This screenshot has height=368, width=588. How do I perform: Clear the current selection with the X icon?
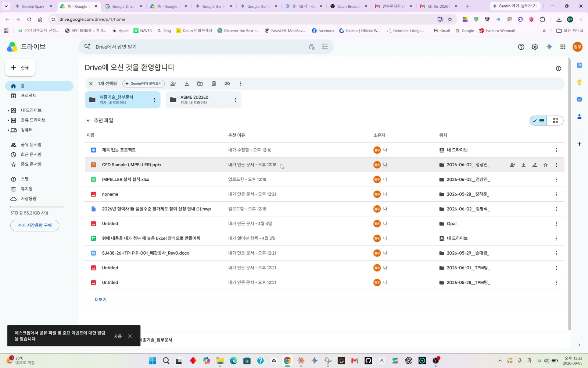point(91,84)
